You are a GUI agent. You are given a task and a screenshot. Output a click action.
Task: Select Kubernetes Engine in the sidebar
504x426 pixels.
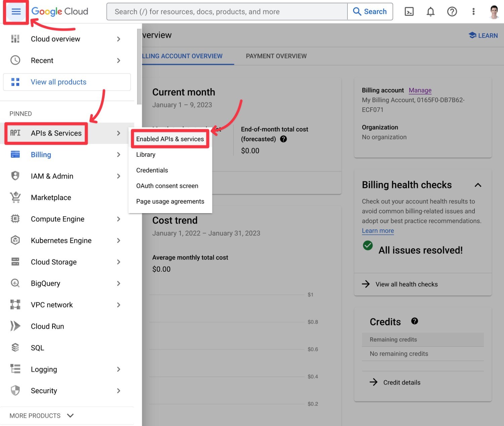pos(61,240)
